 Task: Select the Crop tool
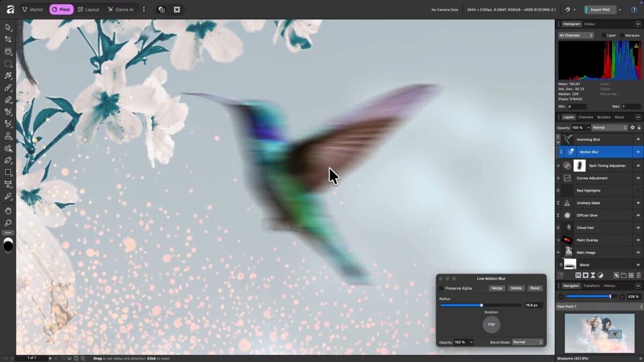pyautogui.click(x=8, y=39)
